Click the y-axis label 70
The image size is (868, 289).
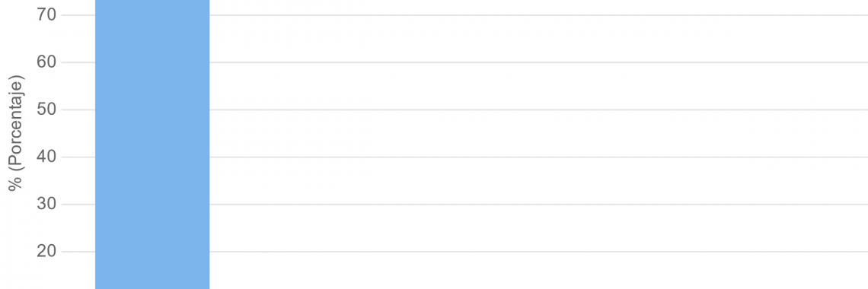click(46, 15)
